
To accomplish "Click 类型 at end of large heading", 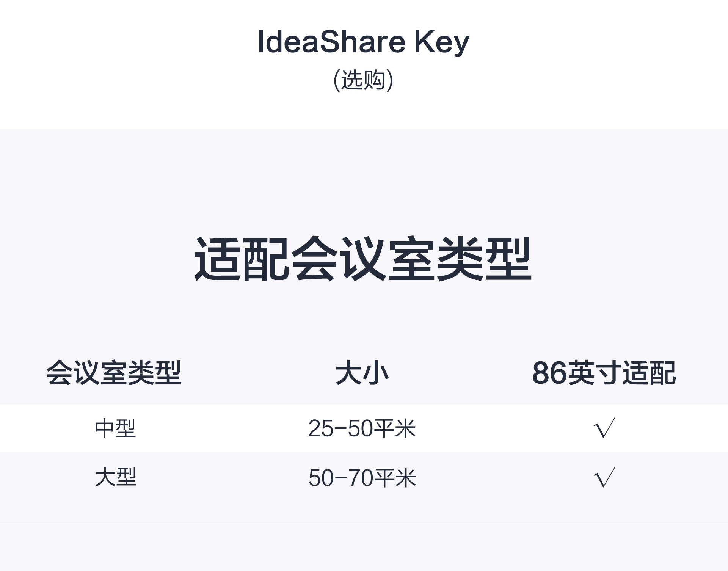I will pyautogui.click(x=484, y=259).
